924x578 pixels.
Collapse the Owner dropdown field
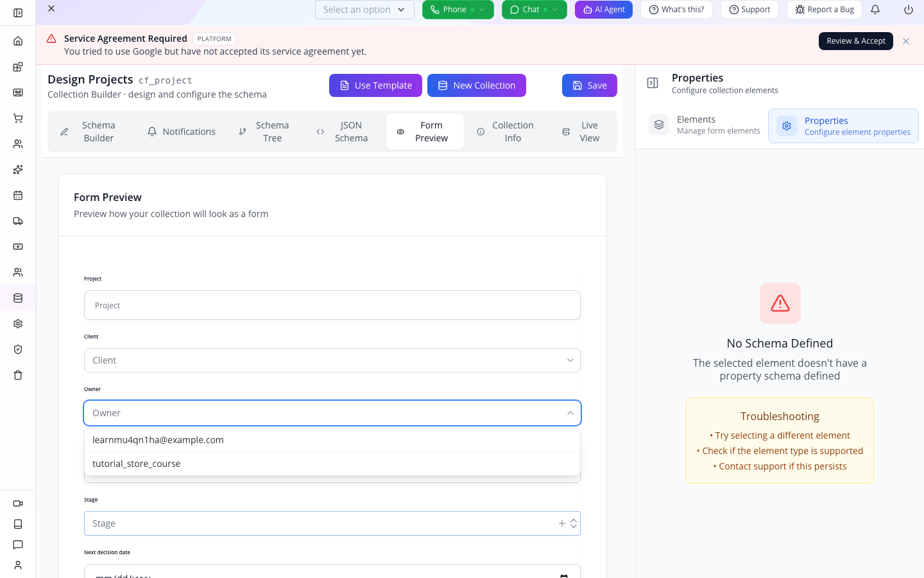click(332, 413)
